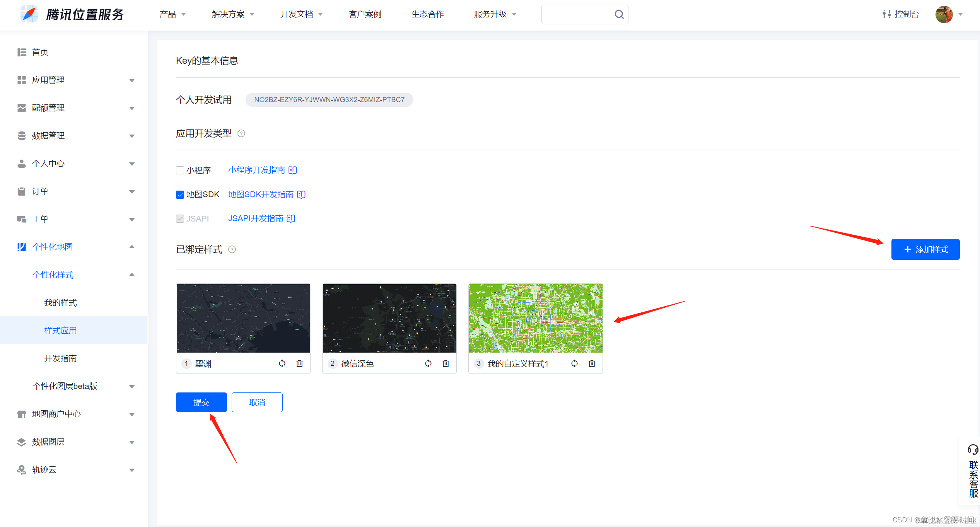Collapse the 个性化样式 section
This screenshot has height=527, width=980.
pos(132,275)
